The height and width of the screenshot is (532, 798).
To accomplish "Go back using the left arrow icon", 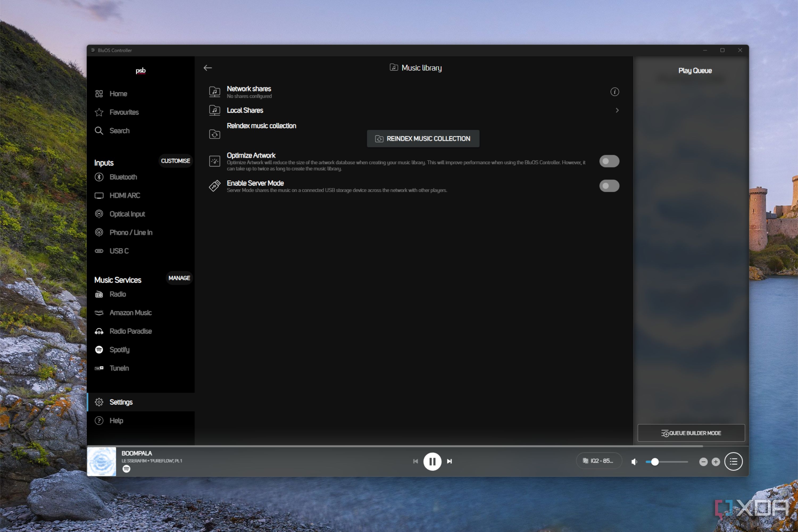I will pos(208,68).
